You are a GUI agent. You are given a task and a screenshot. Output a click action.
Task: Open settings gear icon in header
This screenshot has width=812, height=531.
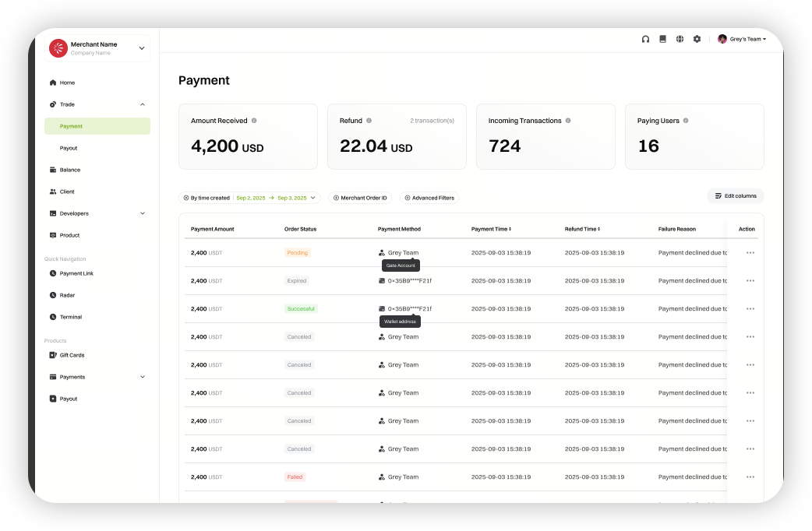697,39
